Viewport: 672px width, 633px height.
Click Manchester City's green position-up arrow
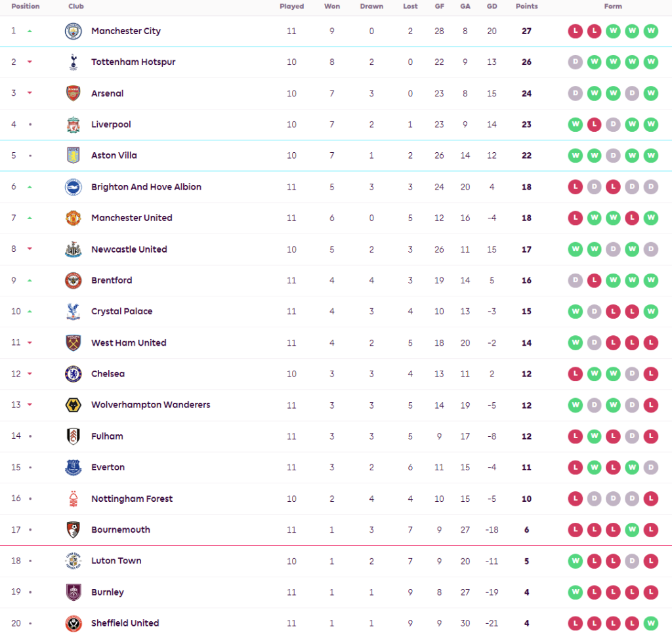point(30,31)
